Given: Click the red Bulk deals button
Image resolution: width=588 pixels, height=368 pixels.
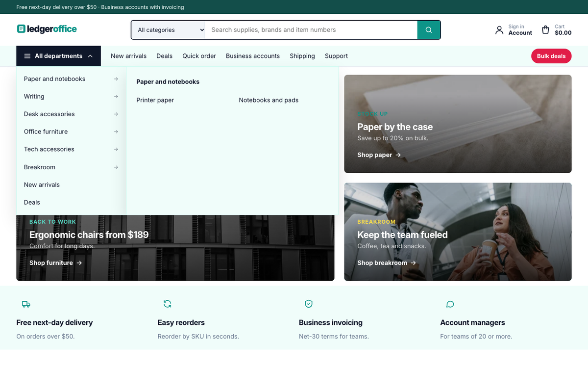Looking at the screenshot, I should tap(551, 56).
